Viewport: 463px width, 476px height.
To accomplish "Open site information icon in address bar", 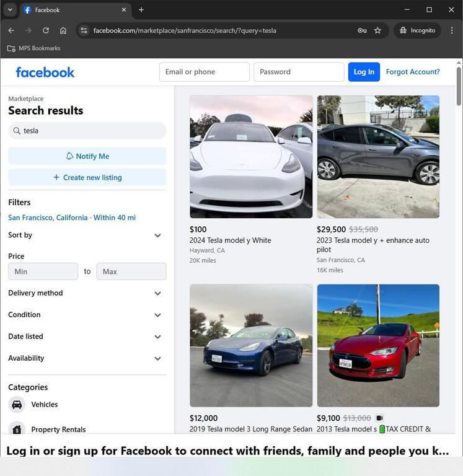I will [84, 30].
